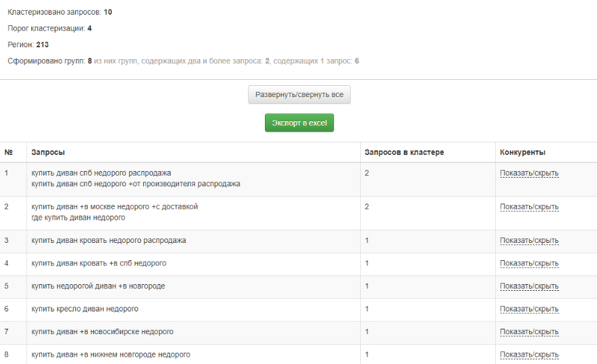597x364 pixels.
Task: Click row number 1 link
Action: point(7,173)
